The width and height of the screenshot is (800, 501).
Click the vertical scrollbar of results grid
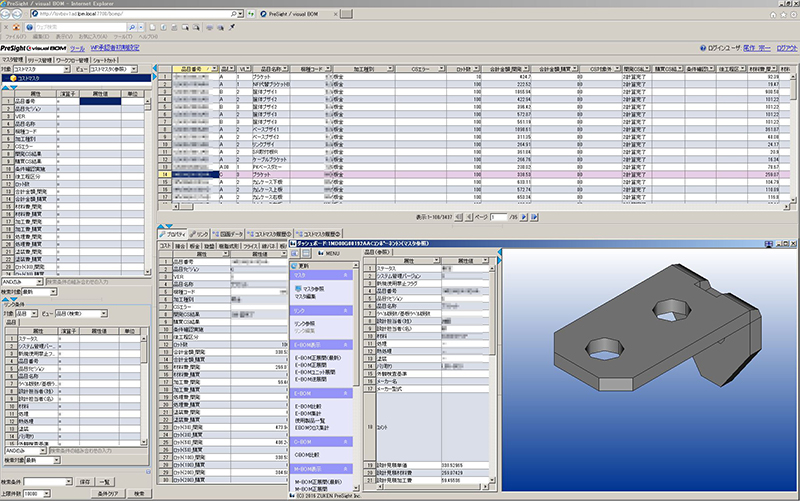793,137
